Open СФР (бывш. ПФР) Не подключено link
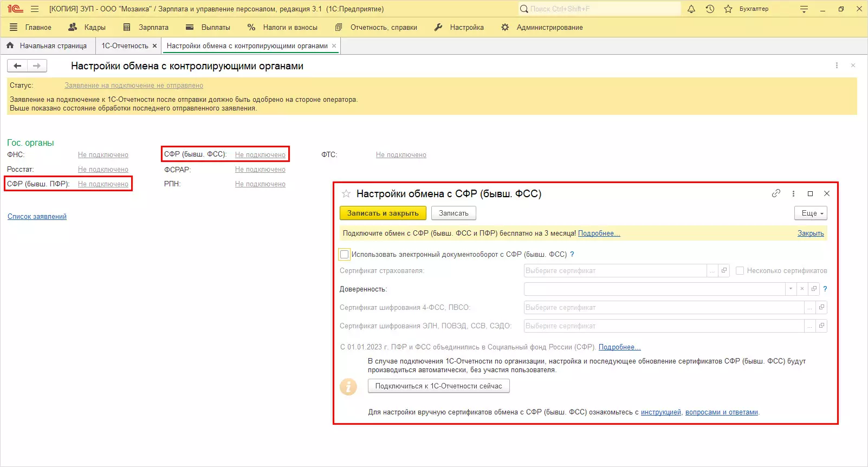The width and height of the screenshot is (868, 467). (x=103, y=184)
